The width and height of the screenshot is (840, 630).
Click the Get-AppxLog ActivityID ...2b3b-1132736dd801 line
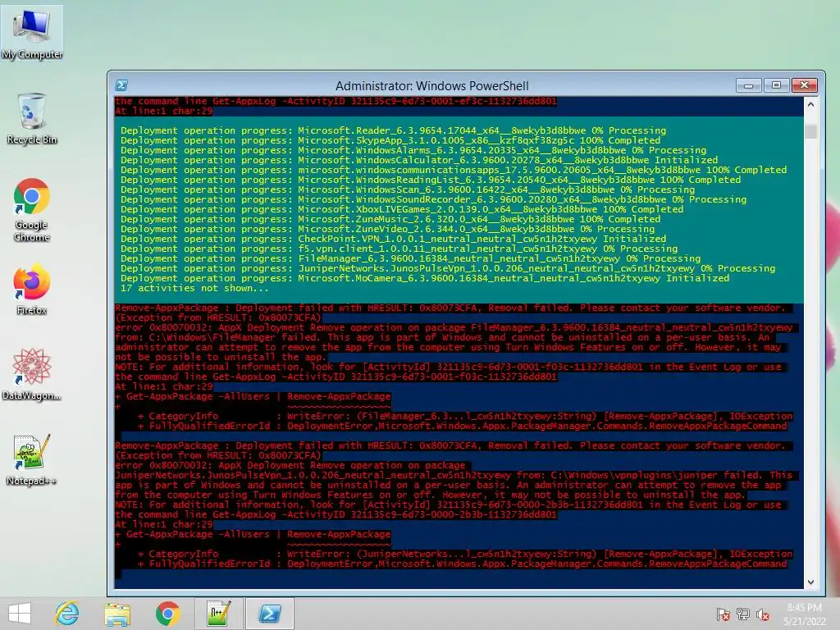[x=336, y=515]
